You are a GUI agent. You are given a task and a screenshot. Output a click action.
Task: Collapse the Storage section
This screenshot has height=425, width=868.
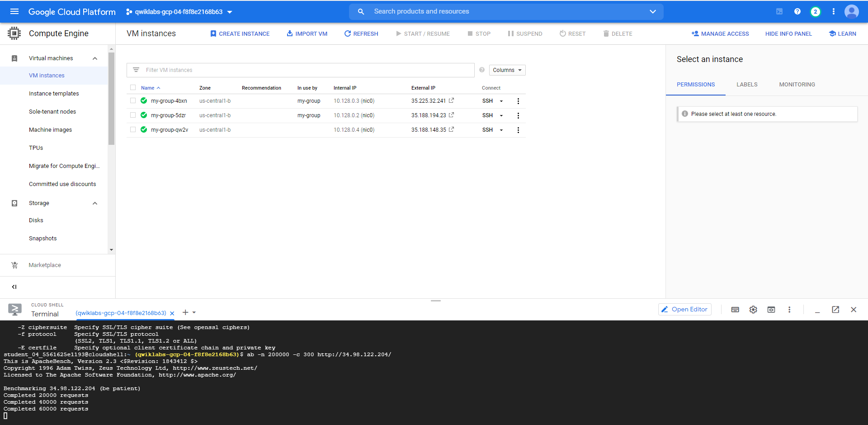(95, 203)
